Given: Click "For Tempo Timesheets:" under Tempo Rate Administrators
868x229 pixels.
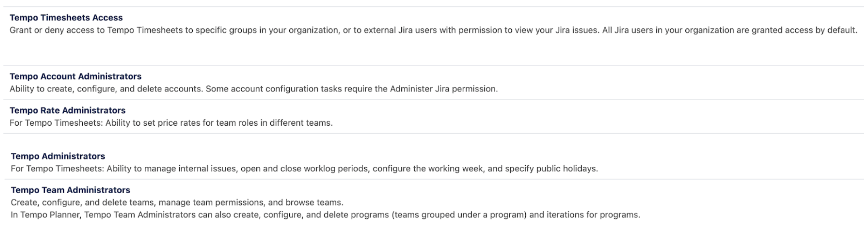Looking at the screenshot, I should 56,123.
